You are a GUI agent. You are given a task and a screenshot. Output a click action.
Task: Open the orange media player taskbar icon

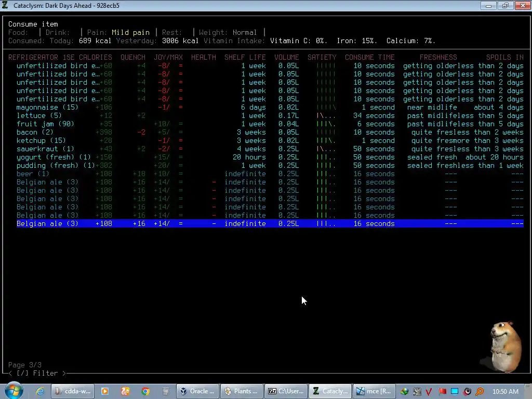105,391
